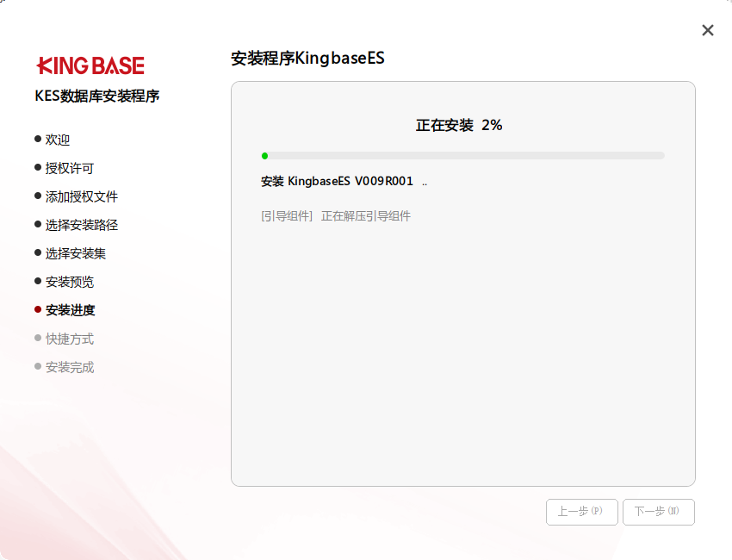Go to 选择安装集 step
Image resolution: width=732 pixels, height=560 pixels.
(x=76, y=253)
